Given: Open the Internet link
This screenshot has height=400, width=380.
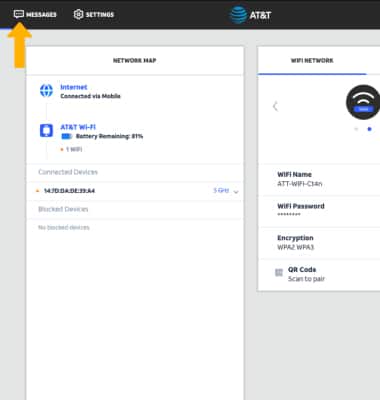Looking at the screenshot, I should (74, 87).
